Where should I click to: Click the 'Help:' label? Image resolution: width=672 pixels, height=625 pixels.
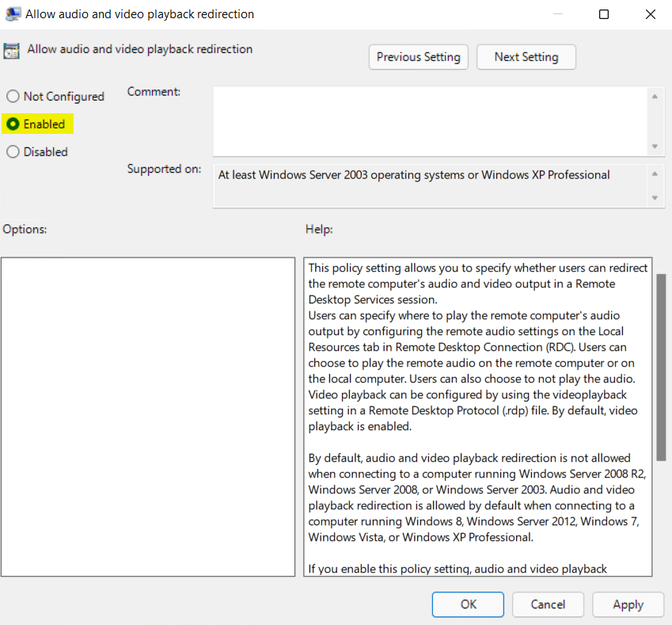click(x=319, y=229)
